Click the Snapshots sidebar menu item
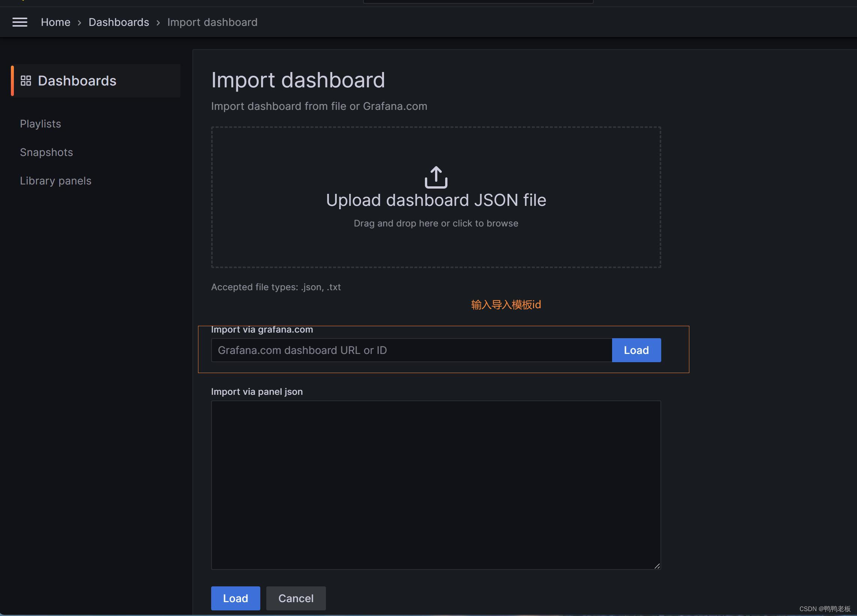The width and height of the screenshot is (857, 616). tap(46, 152)
